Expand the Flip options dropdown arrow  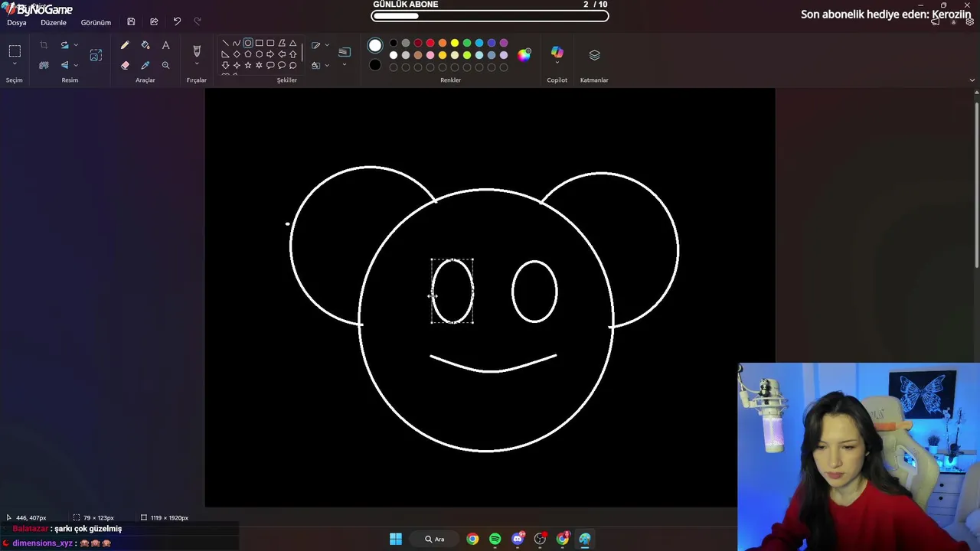pyautogui.click(x=76, y=65)
